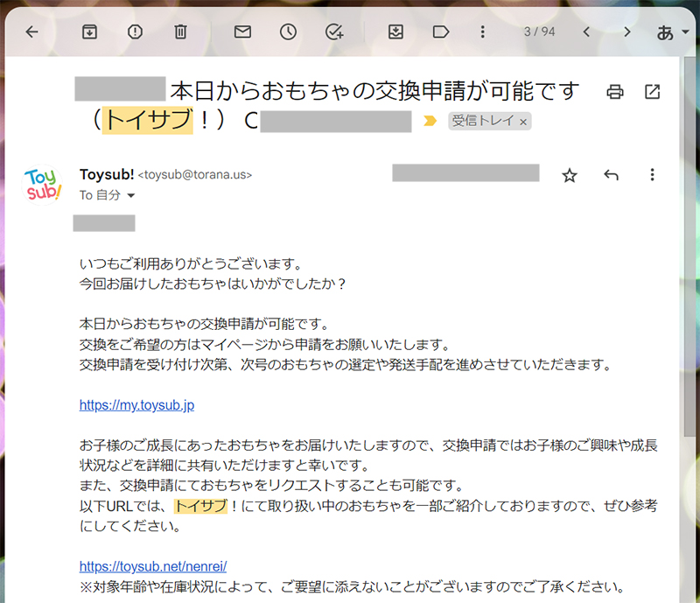Image resolution: width=700 pixels, height=603 pixels.
Task: Click the line いつもご利用ありがとうございます。
Action: (191, 264)
